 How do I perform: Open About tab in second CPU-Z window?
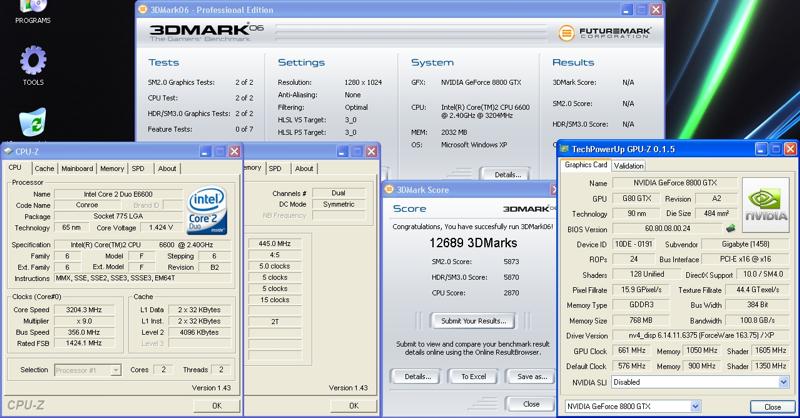304,168
